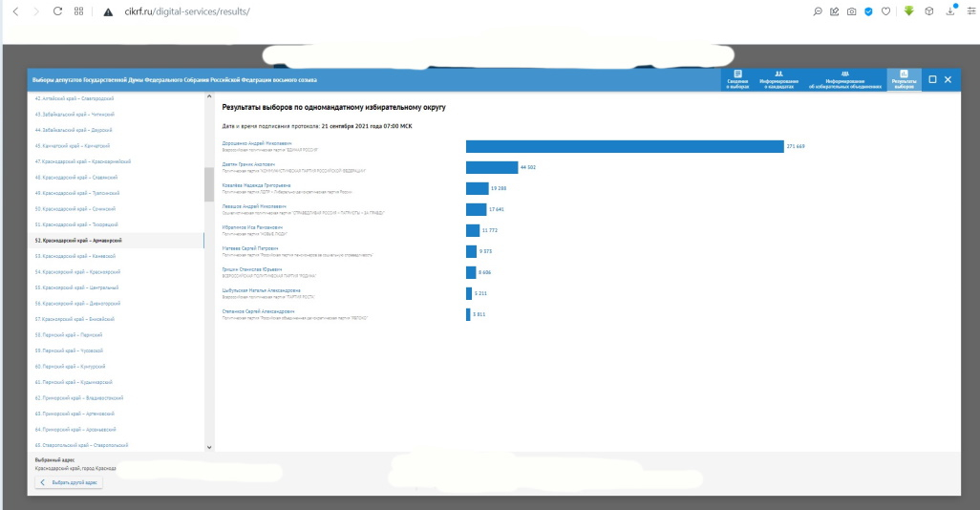The height and width of the screenshot is (510, 980).
Task: Click the up arrow of district list scrollbar
Action: pyautogui.click(x=209, y=96)
